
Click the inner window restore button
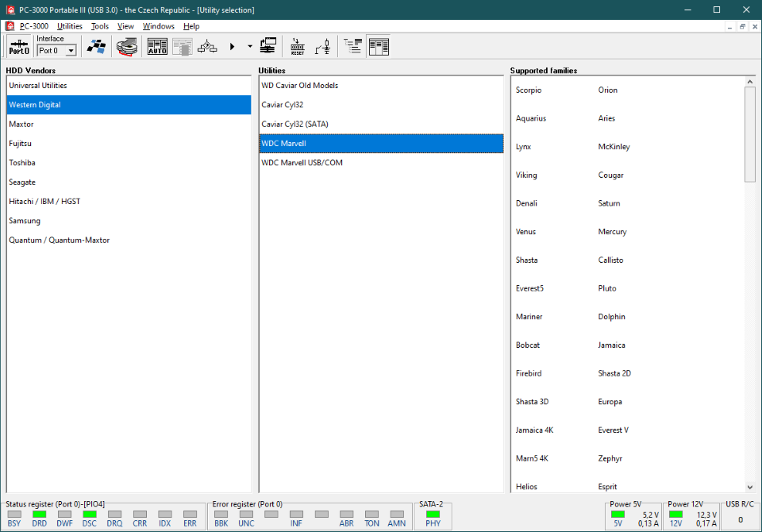point(742,27)
